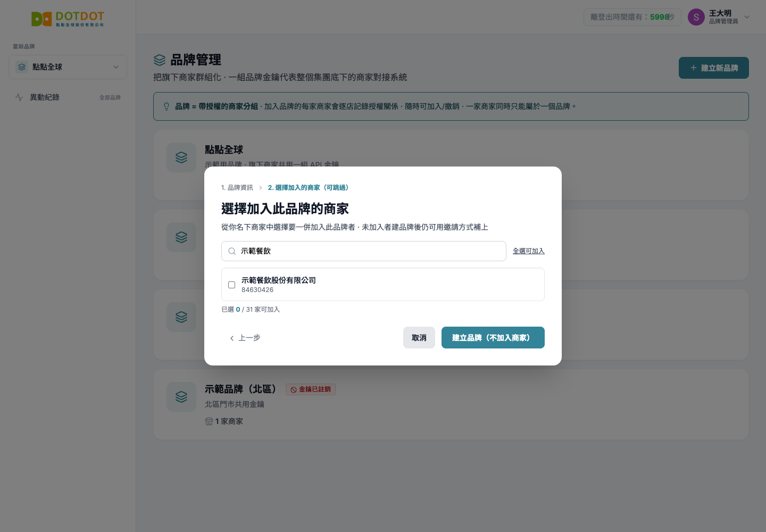Click 取消 to cancel the dialog
Viewport: 766px width, 532px height.
[x=419, y=338]
